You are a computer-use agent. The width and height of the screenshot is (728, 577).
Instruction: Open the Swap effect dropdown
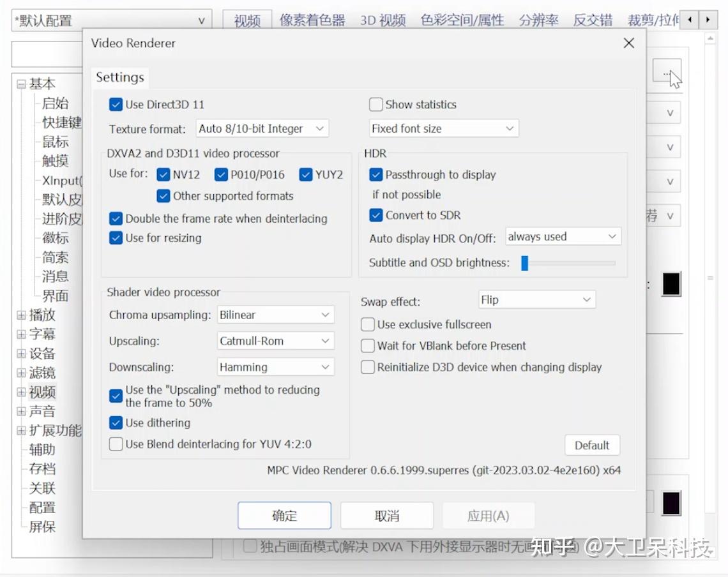coord(536,299)
